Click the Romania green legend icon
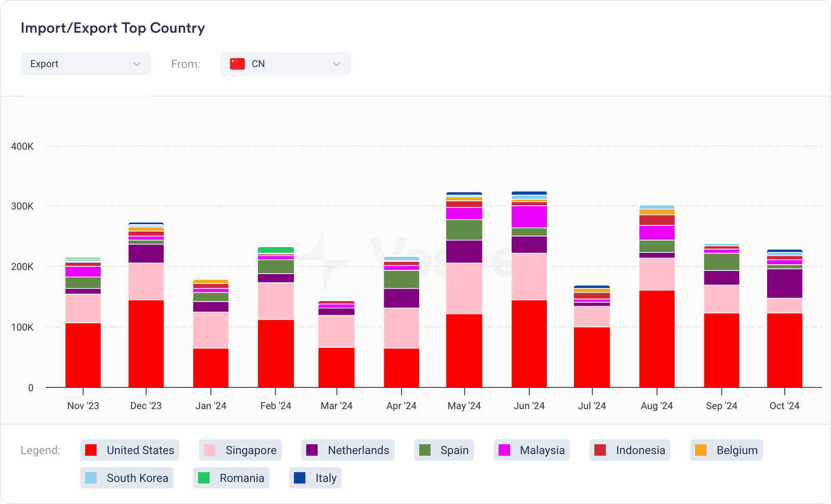Image resolution: width=831 pixels, height=504 pixels. click(204, 478)
